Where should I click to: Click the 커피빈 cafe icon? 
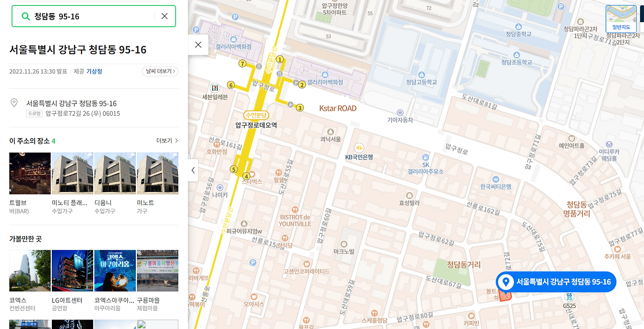[x=470, y=315]
